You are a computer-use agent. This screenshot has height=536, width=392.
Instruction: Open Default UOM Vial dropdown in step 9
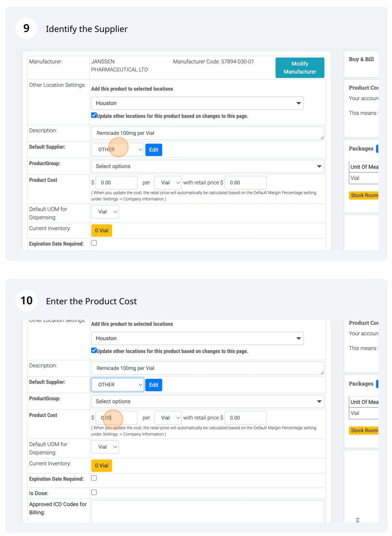pyautogui.click(x=105, y=212)
